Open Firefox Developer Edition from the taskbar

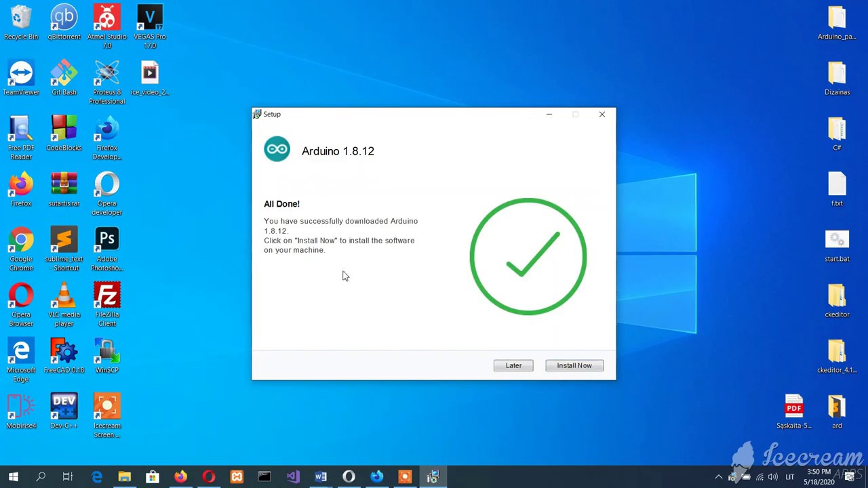pyautogui.click(x=376, y=477)
